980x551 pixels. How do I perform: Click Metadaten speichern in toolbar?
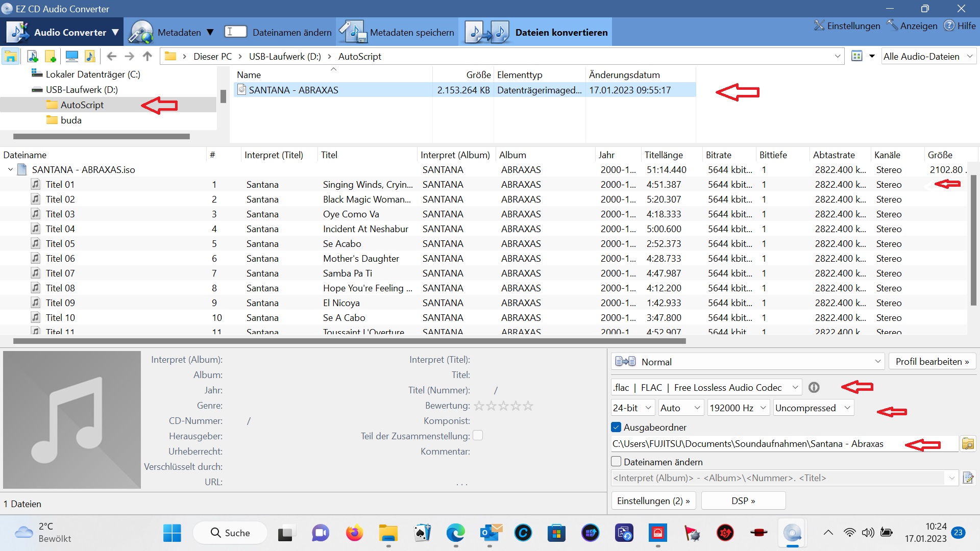point(397,32)
